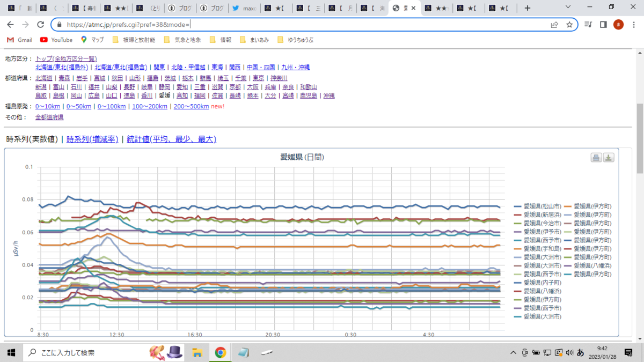This screenshot has height=362, width=644.
Task: Open the ゆうちゅうぶ bookmark folder
Action: [x=295, y=40]
